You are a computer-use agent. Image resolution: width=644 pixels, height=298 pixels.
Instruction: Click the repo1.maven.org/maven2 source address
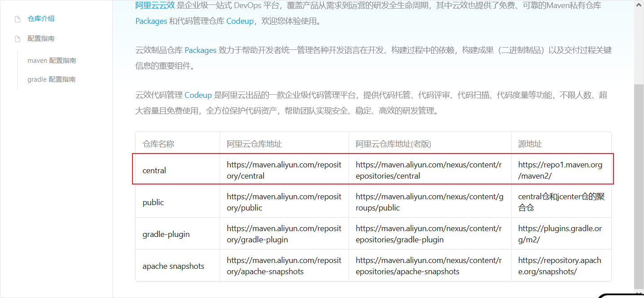[560, 171]
